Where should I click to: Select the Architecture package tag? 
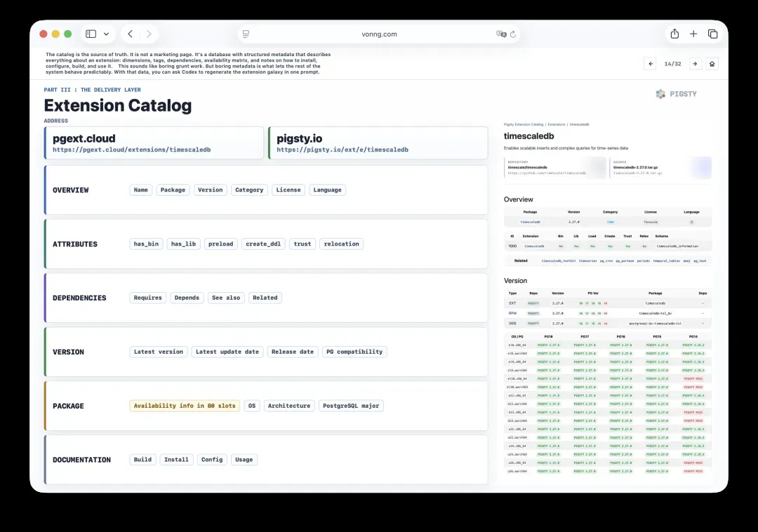point(289,406)
